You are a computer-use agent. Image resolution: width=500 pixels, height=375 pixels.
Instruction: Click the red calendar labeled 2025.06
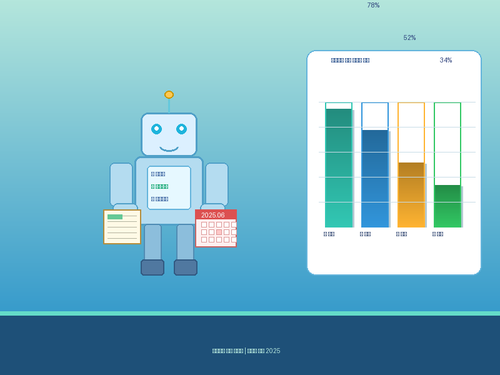(216, 228)
